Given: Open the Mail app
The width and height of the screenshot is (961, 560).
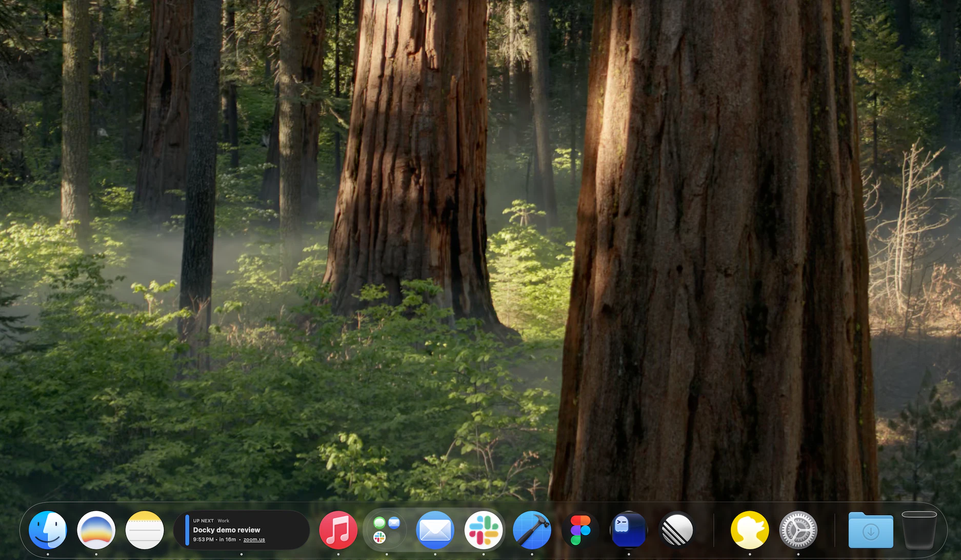Looking at the screenshot, I should click(435, 530).
